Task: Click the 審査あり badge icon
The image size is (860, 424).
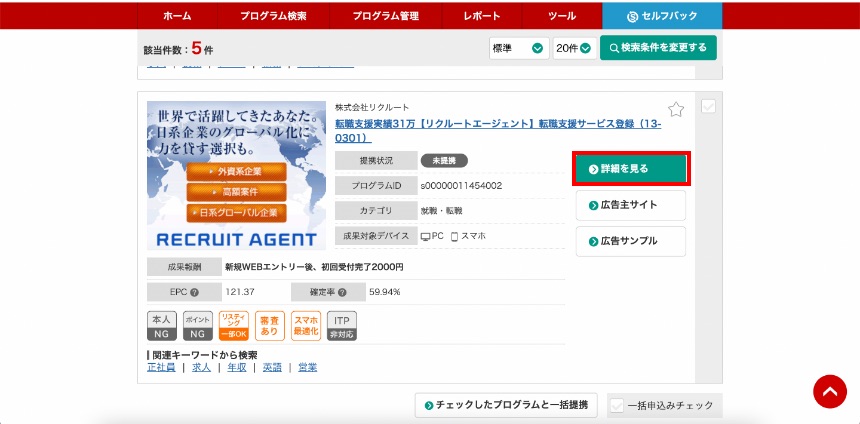Action: 270,326
